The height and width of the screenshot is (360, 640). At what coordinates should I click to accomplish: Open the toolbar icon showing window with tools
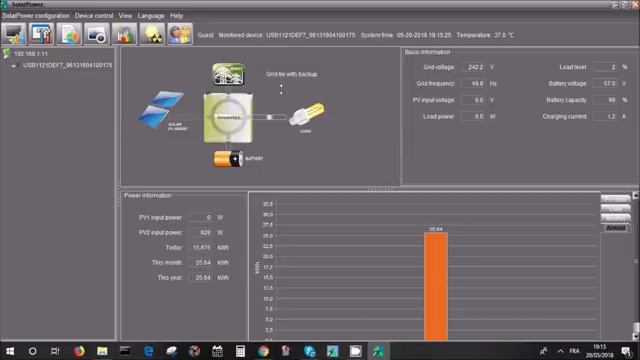[x=41, y=34]
